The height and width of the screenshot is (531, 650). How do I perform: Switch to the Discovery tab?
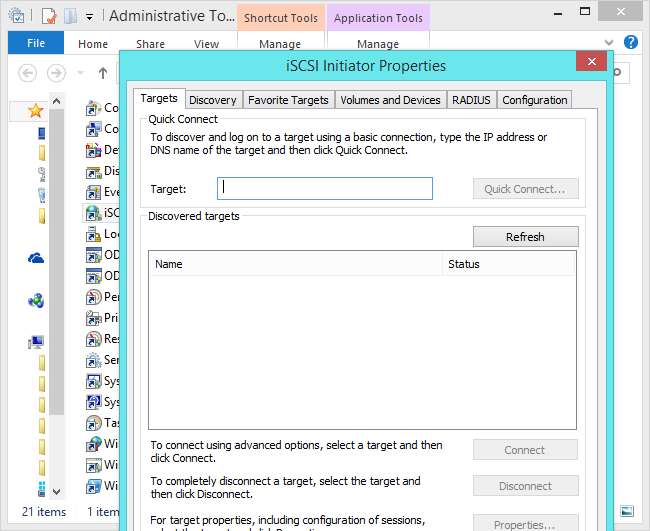tap(213, 100)
